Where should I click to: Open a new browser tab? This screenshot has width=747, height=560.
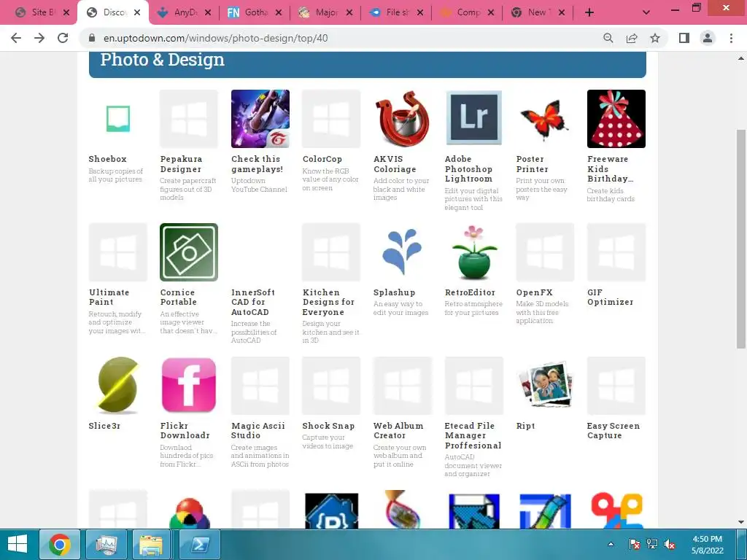coord(589,12)
